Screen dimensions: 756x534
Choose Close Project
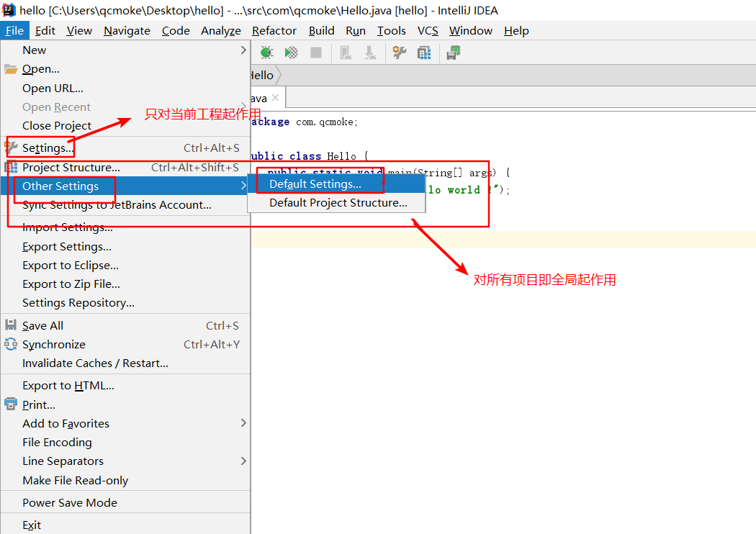[125, 126]
